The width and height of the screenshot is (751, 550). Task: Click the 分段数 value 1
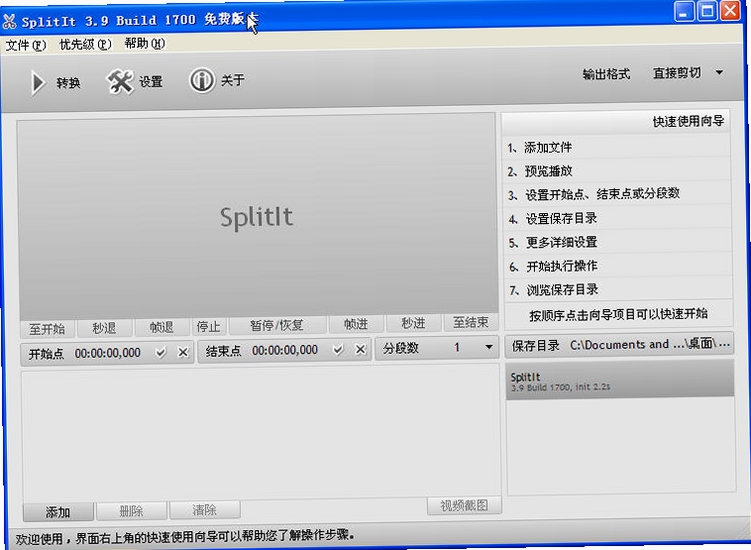tap(456, 347)
